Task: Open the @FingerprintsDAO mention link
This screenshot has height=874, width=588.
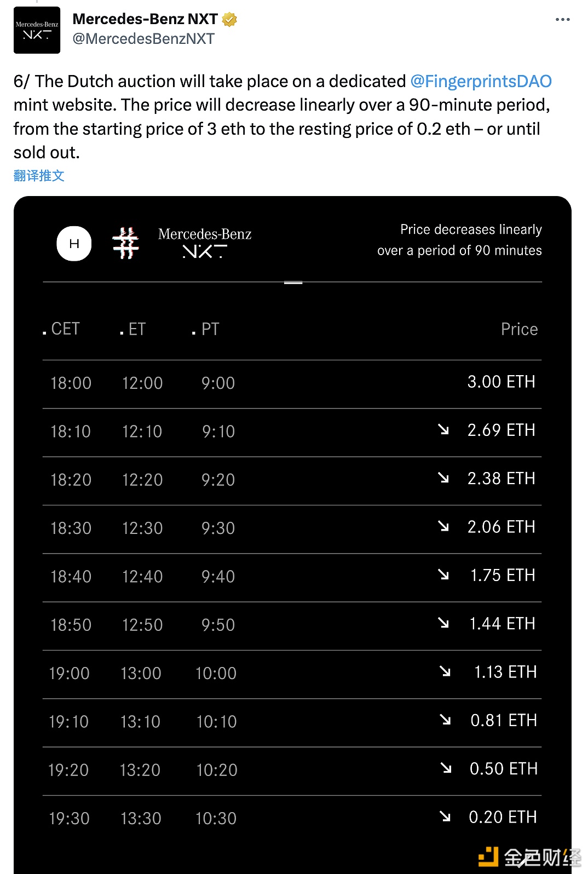Action: point(481,81)
